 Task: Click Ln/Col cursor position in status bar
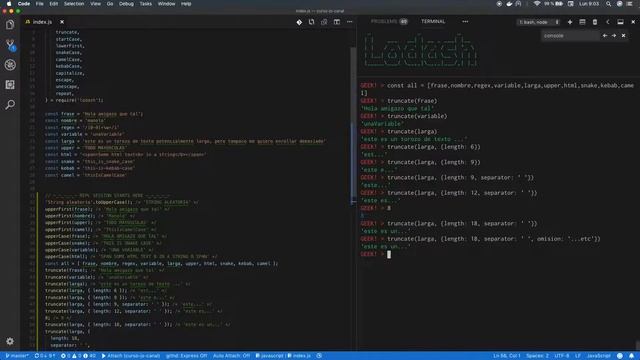tap(507, 356)
